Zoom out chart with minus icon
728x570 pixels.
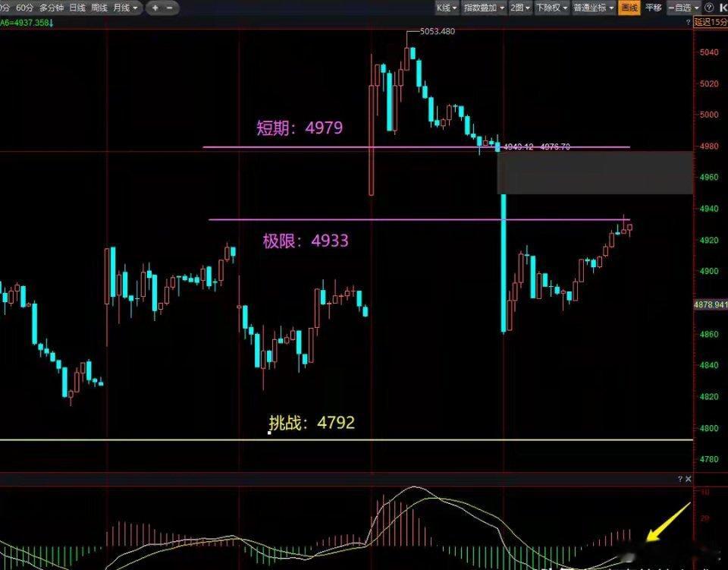point(169,8)
